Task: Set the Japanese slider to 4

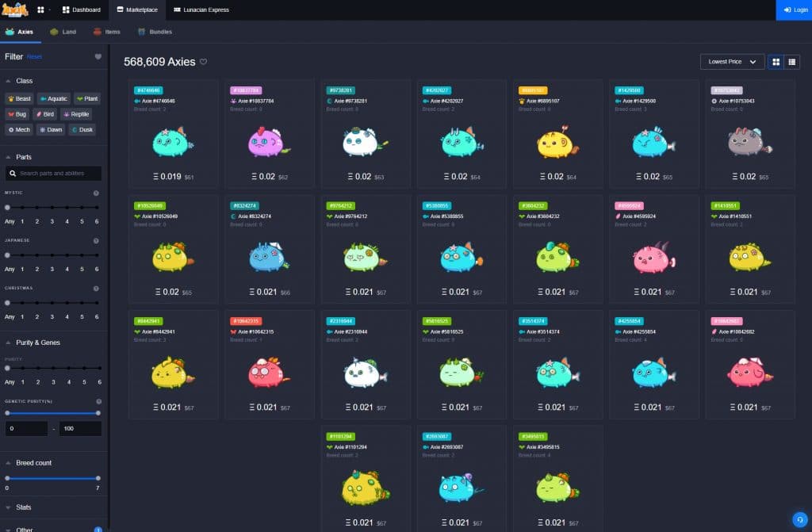Action: [x=67, y=255]
